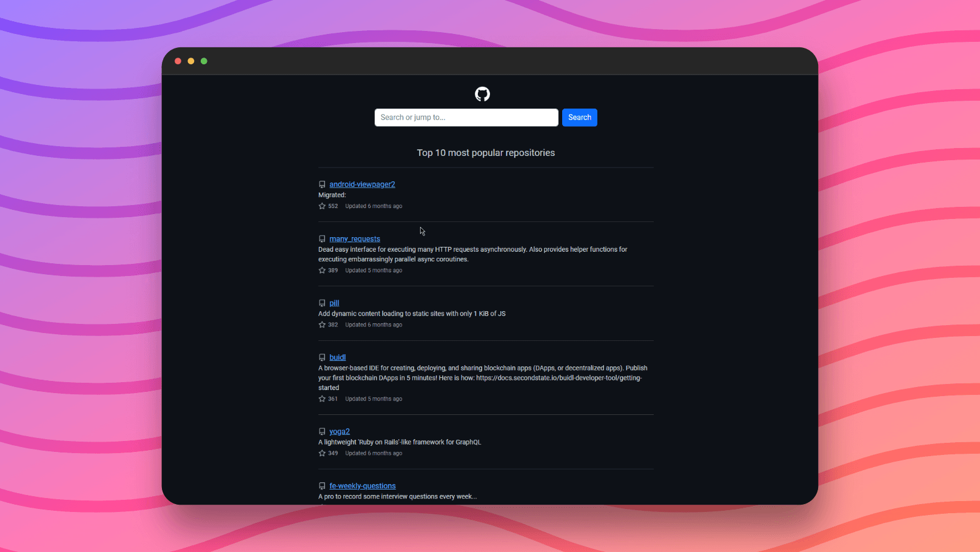Click the 361 star count
Viewport: 980px width, 552px height.
pos(333,399)
